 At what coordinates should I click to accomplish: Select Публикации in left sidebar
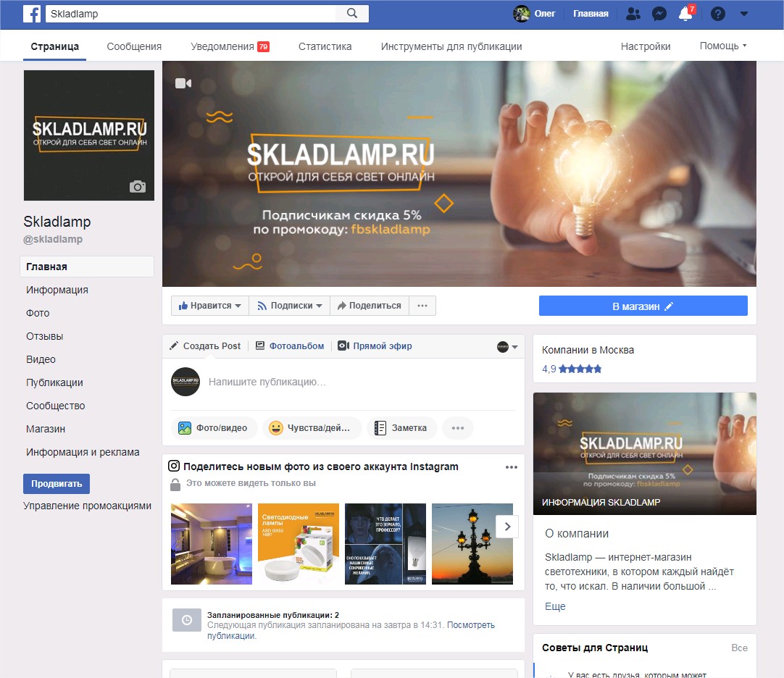[54, 382]
